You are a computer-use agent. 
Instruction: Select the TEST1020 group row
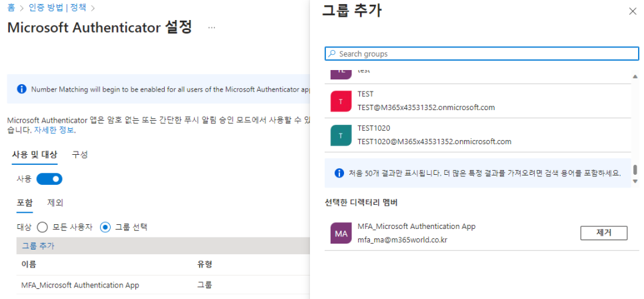pyautogui.click(x=478, y=135)
